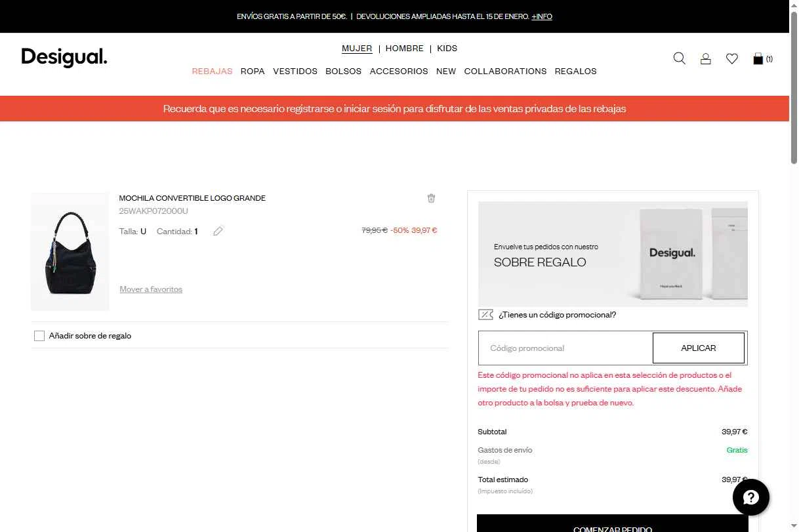Open the backpack product thumbnail

(x=70, y=252)
